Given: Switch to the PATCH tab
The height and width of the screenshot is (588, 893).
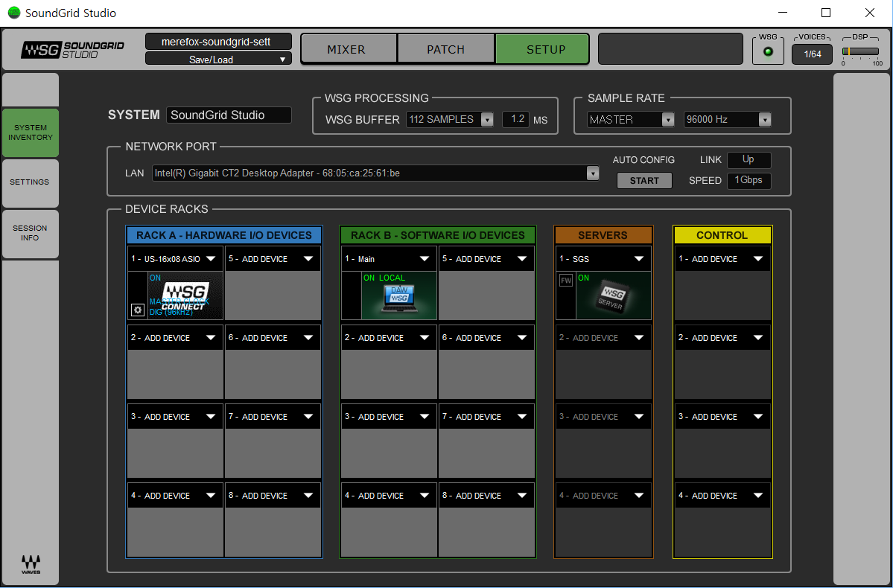Looking at the screenshot, I should tap(445, 50).
